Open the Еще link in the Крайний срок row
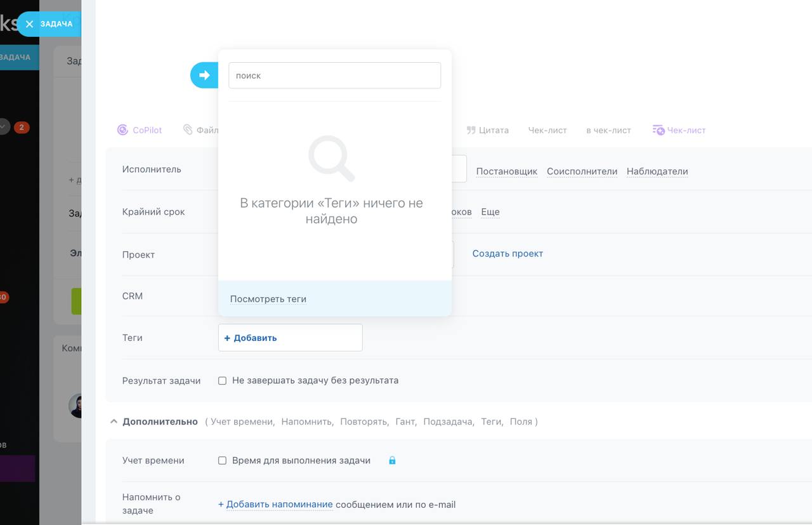The image size is (812, 525). (x=490, y=212)
